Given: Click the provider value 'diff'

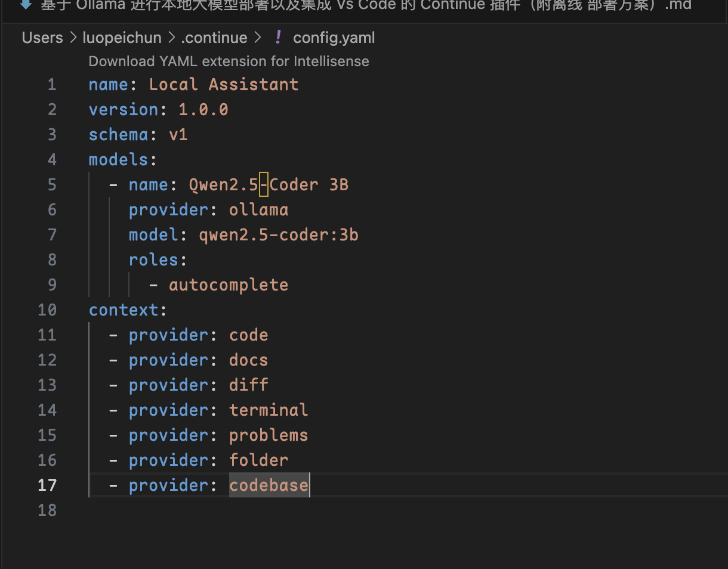Looking at the screenshot, I should click(x=249, y=385).
